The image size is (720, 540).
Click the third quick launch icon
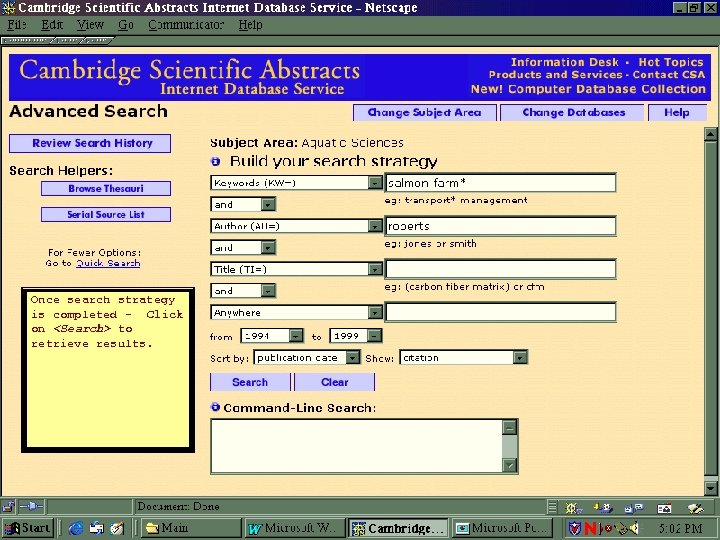click(117, 528)
